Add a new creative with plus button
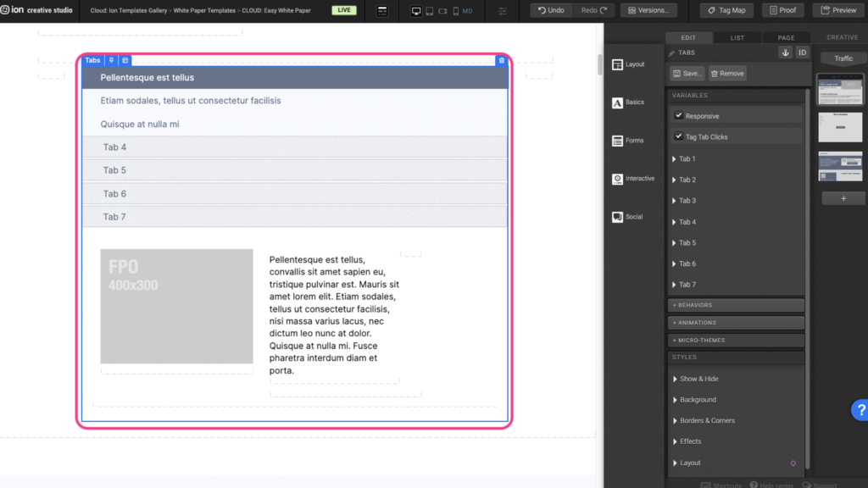 (x=843, y=198)
